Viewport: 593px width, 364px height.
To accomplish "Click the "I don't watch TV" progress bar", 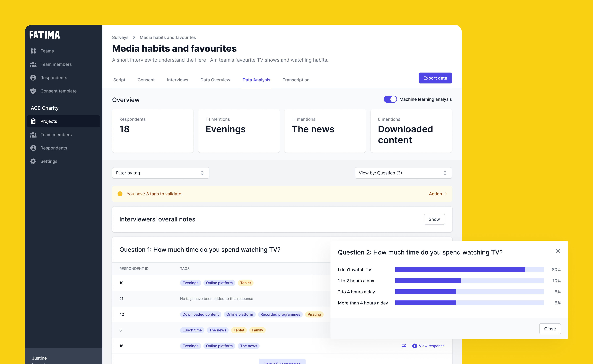I will pyautogui.click(x=469, y=270).
